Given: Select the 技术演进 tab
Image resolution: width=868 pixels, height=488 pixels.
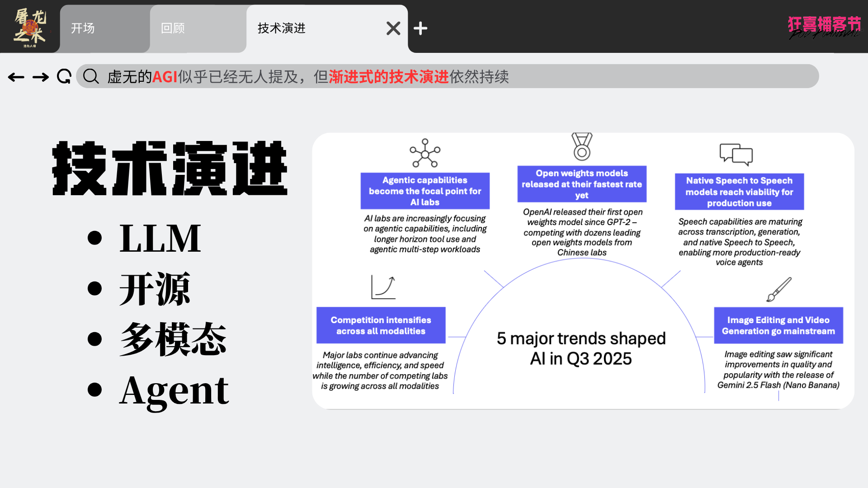Looking at the screenshot, I should pos(307,28).
